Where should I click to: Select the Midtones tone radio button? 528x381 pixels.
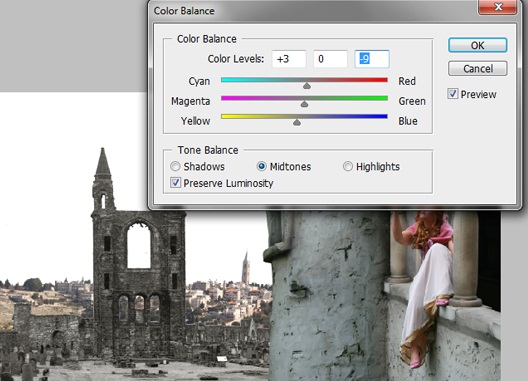pos(261,166)
